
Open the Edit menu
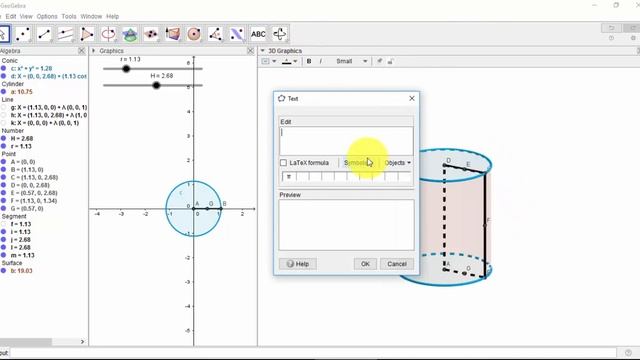(x=11, y=16)
